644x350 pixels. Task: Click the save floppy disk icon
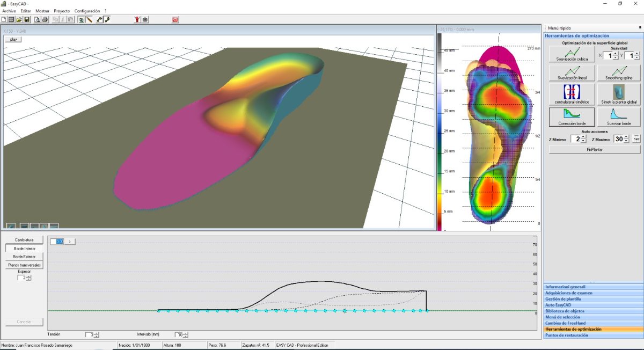pos(26,19)
